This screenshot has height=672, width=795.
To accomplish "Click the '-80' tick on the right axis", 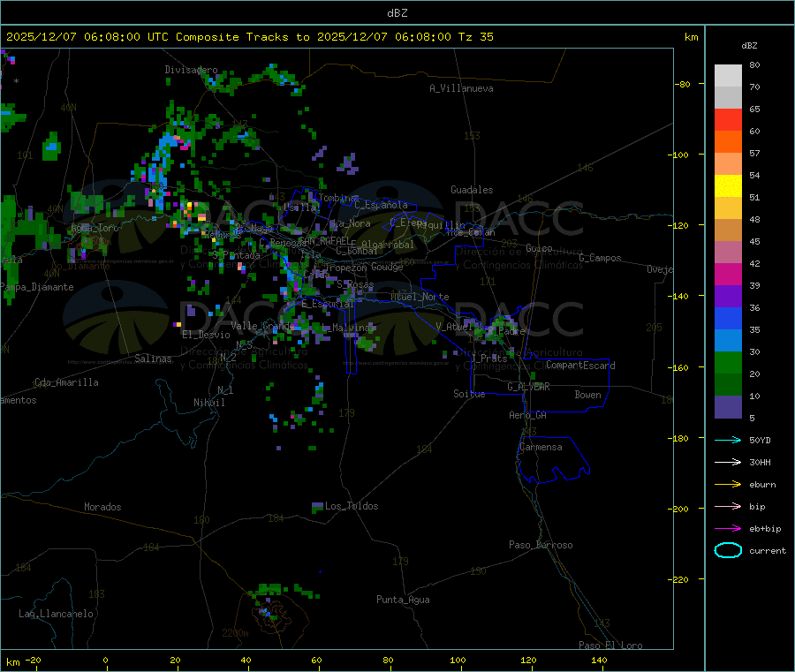I will click(x=683, y=84).
